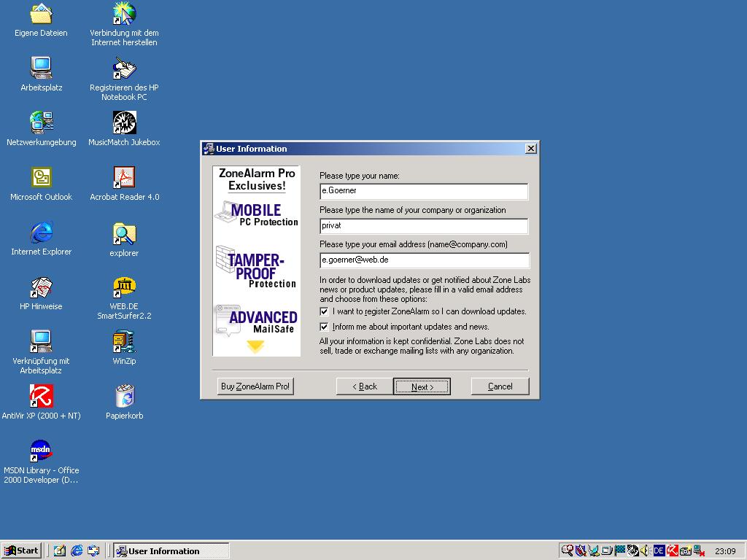Click User Information taskbar button
The width and height of the screenshot is (747, 560).
[171, 551]
